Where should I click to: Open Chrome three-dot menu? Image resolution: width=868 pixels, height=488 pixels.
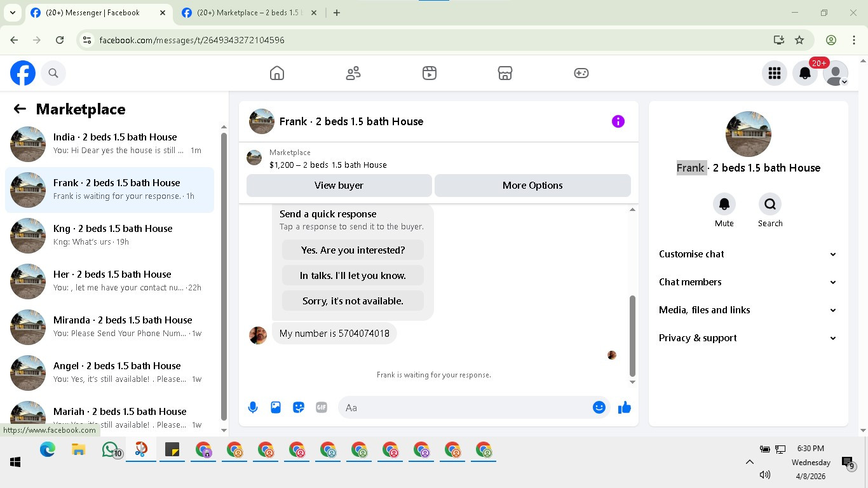pyautogui.click(x=854, y=40)
